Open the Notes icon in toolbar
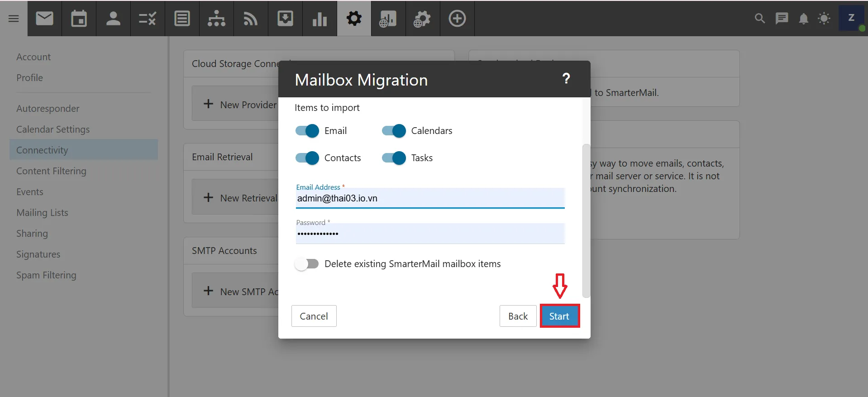868x397 pixels. [182, 19]
